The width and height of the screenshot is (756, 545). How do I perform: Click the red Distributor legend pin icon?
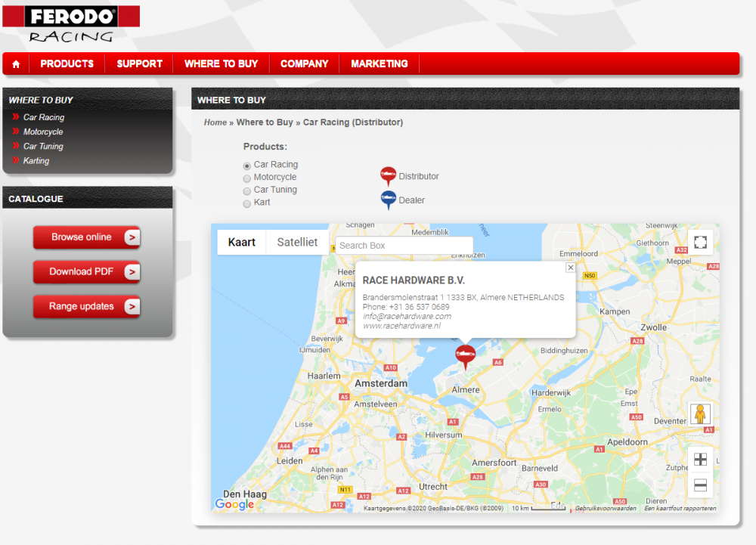pyautogui.click(x=388, y=176)
